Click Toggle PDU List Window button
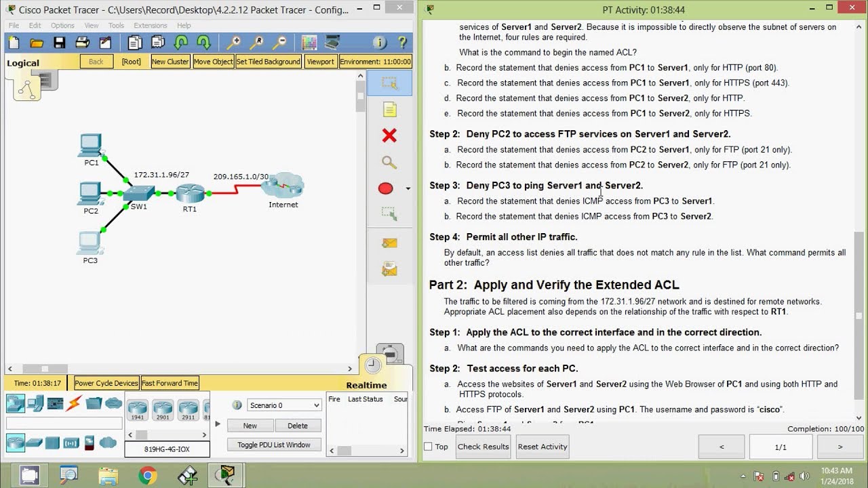868x488 pixels. click(274, 445)
